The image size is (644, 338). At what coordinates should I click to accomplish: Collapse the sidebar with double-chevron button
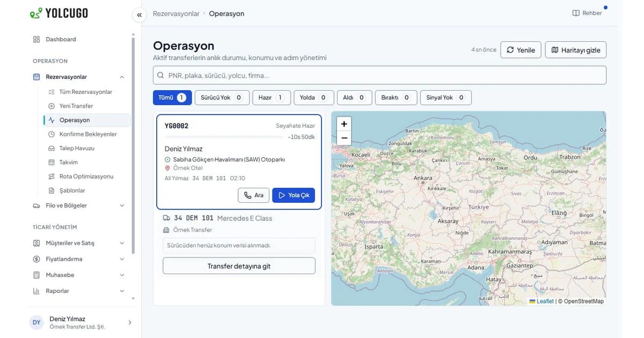pyautogui.click(x=140, y=15)
